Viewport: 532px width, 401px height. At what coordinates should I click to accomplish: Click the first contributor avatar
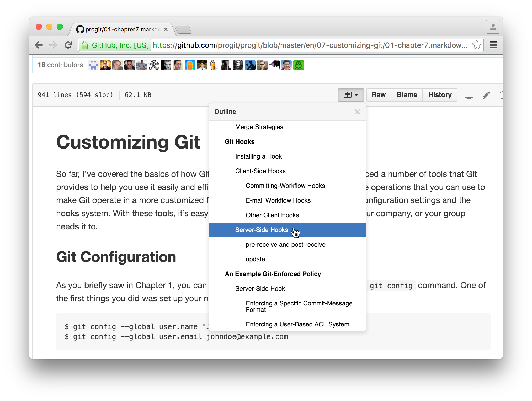point(93,65)
